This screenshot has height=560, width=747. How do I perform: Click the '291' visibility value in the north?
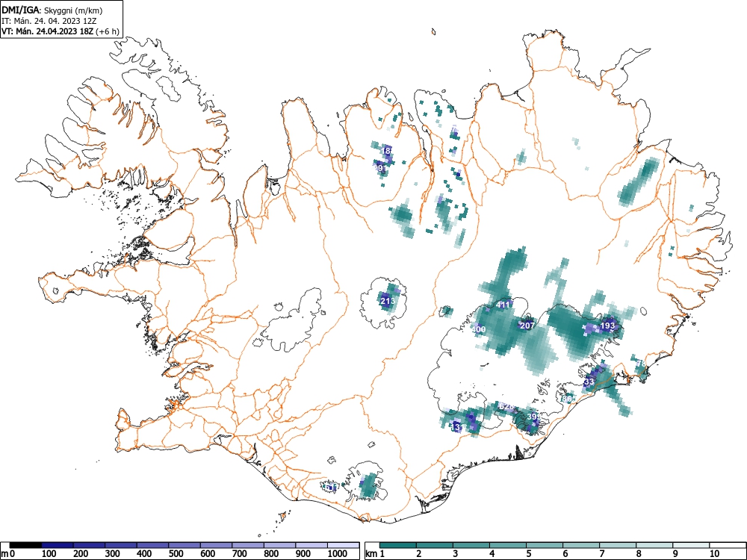[x=381, y=168]
